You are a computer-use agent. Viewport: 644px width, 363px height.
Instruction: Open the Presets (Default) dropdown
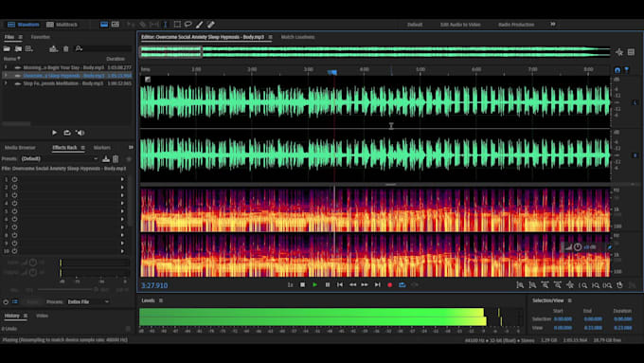[60, 158]
